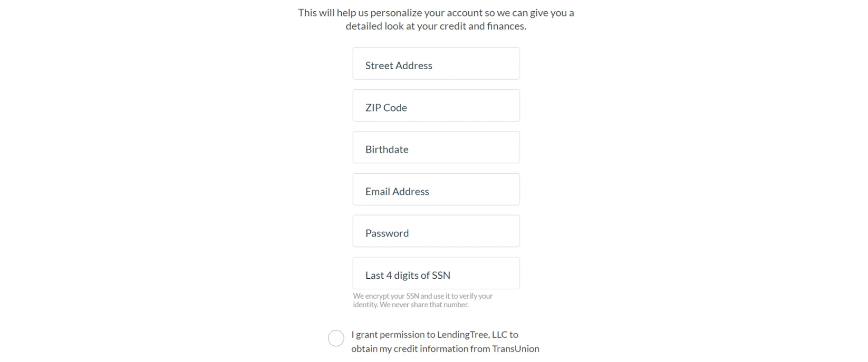Viewport: 868px width, 362px height.
Task: Select the Password entry field
Action: point(435,231)
